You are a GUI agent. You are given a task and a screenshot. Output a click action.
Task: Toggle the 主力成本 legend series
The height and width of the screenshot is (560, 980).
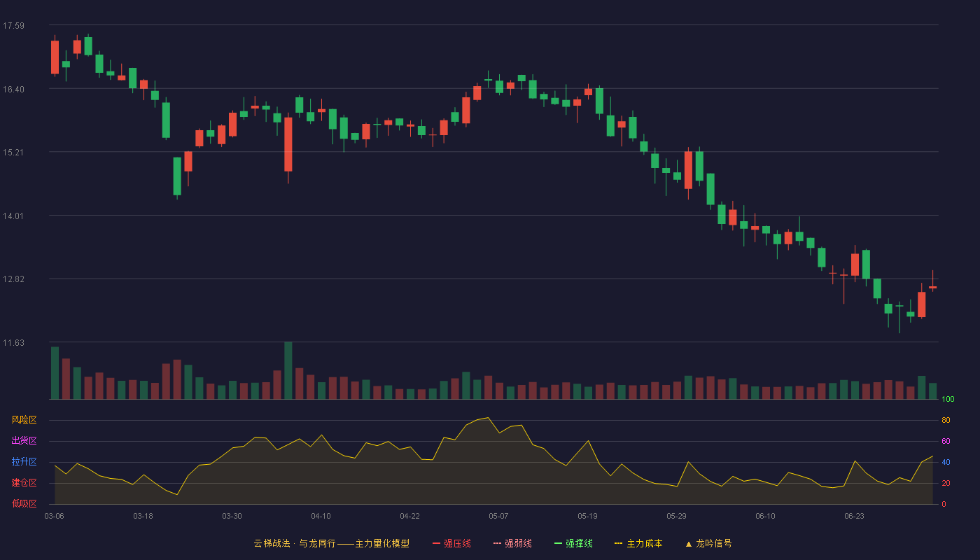click(x=638, y=543)
